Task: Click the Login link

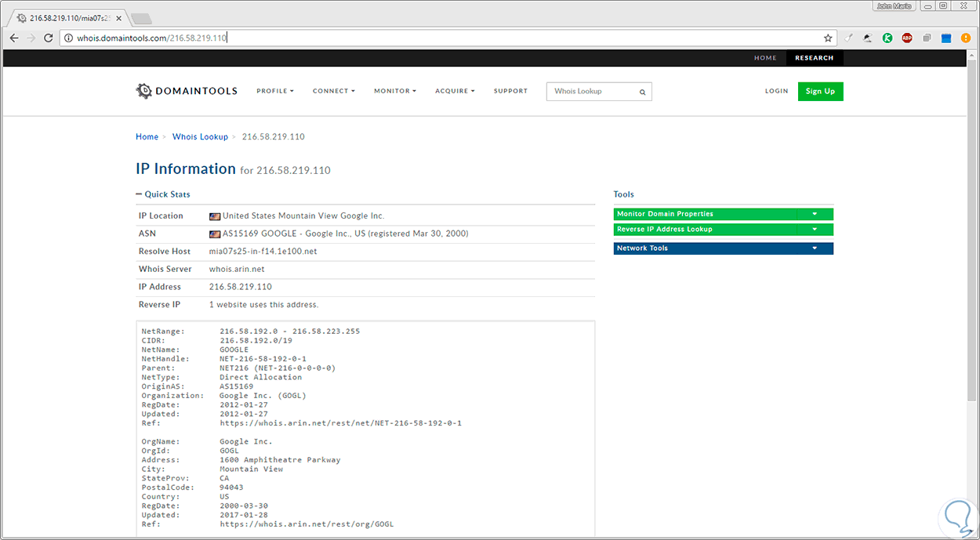Action: 777,91
